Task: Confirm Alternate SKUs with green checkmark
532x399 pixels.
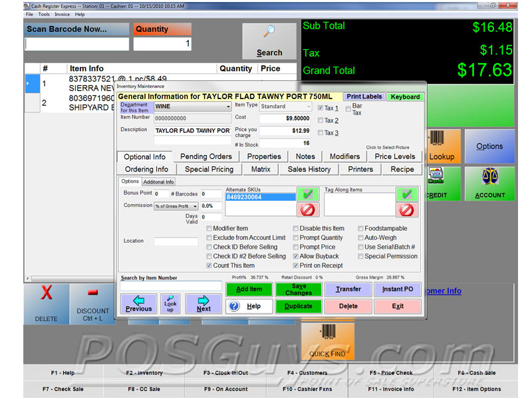Action: point(307,194)
